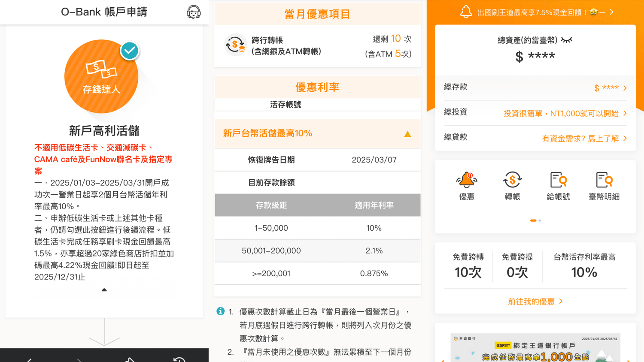This screenshot has width=644, height=362.
Task: Select the 活存帳號 field
Action: (317, 105)
